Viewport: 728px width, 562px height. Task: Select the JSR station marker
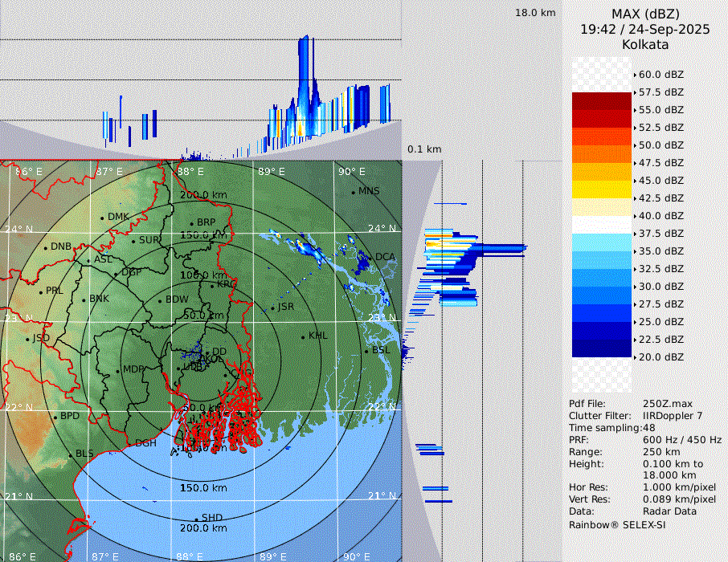[272, 307]
